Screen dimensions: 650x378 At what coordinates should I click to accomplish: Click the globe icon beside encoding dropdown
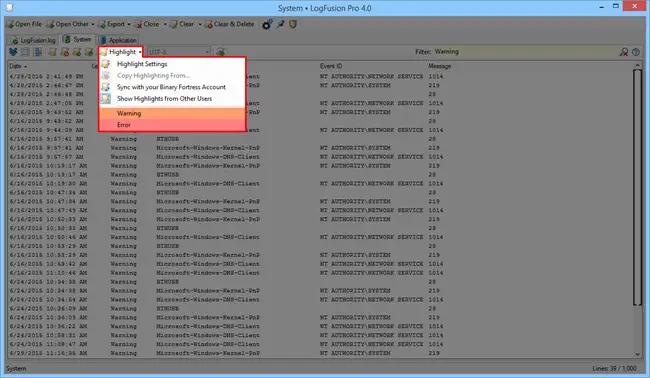click(x=221, y=52)
